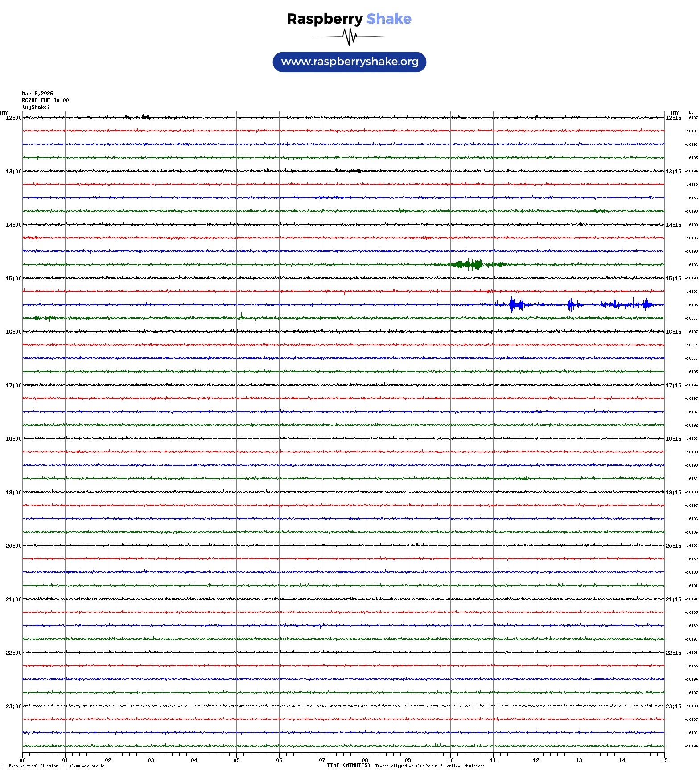Pick the 23:00 hour label on the left axis
This screenshot has height=772, width=700.
tap(13, 706)
